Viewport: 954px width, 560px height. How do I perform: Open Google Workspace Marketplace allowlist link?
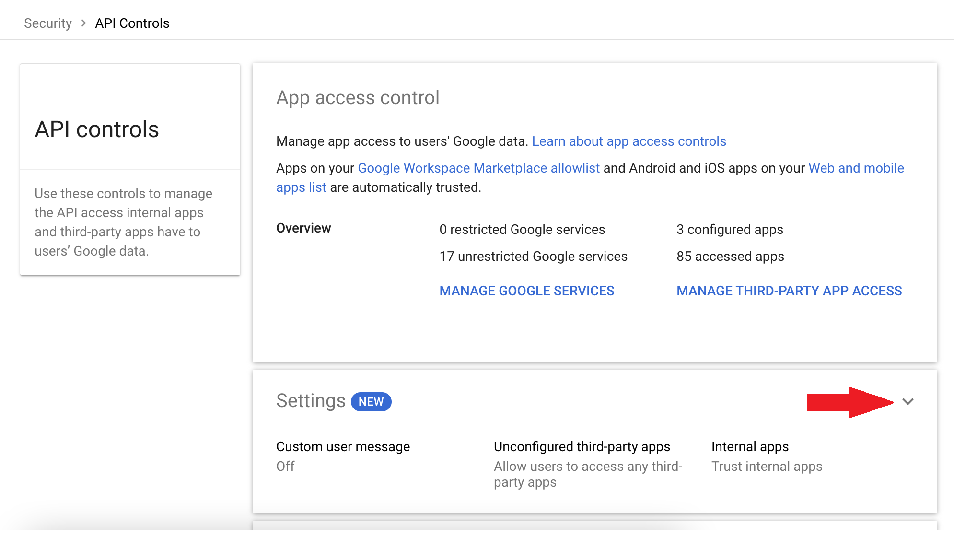point(478,168)
